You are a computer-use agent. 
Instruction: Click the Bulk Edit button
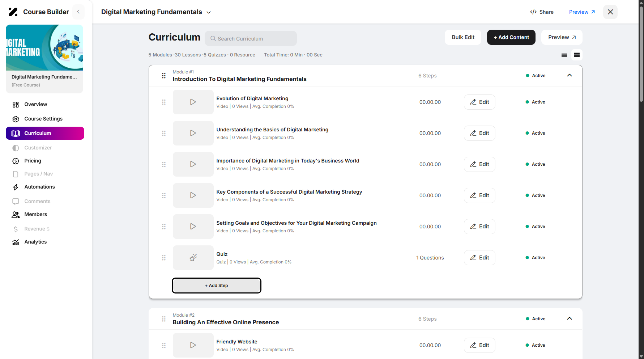click(x=463, y=37)
